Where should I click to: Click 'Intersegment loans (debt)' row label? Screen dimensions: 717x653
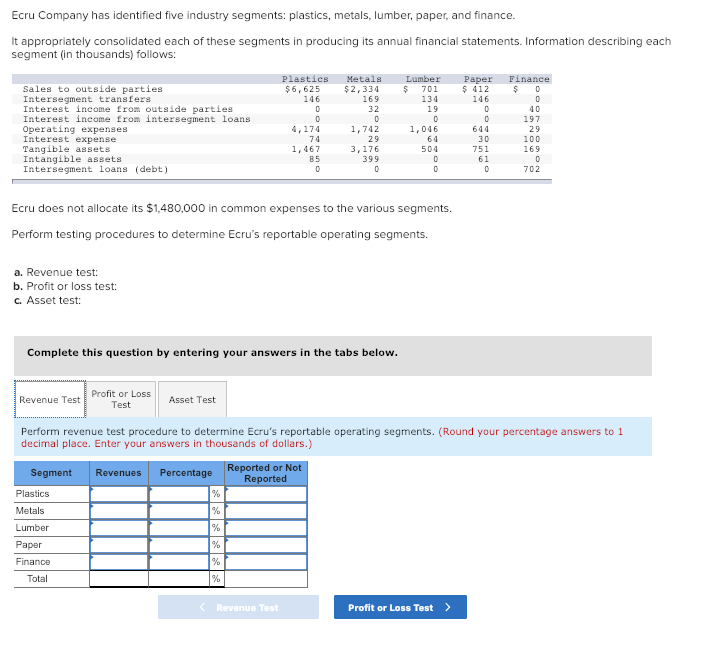96,170
